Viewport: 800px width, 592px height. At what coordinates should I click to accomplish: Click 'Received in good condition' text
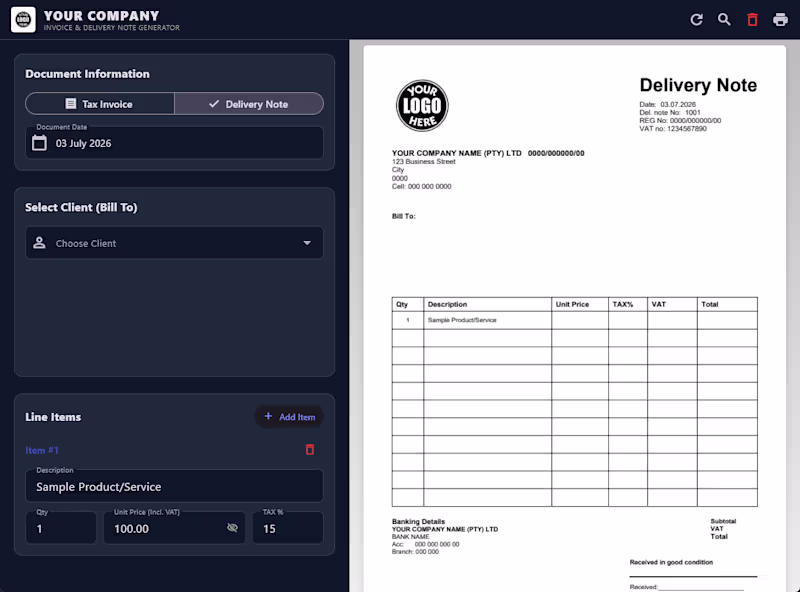(671, 562)
